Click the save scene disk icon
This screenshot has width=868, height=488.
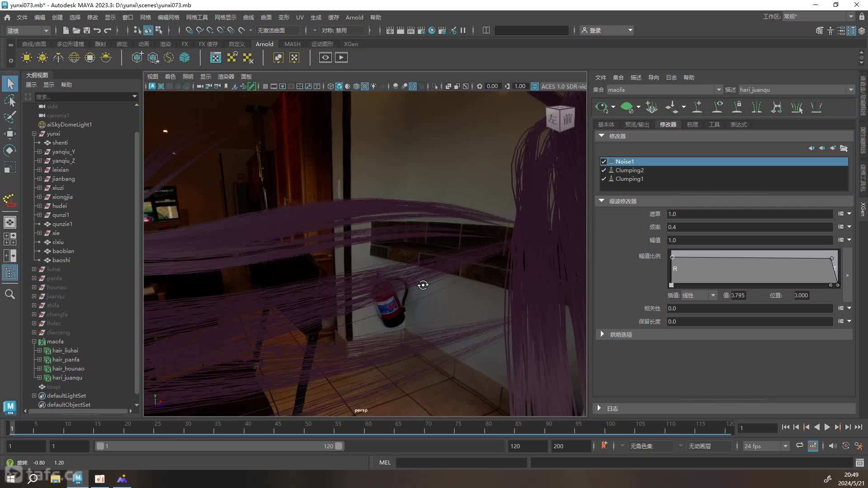(86, 30)
